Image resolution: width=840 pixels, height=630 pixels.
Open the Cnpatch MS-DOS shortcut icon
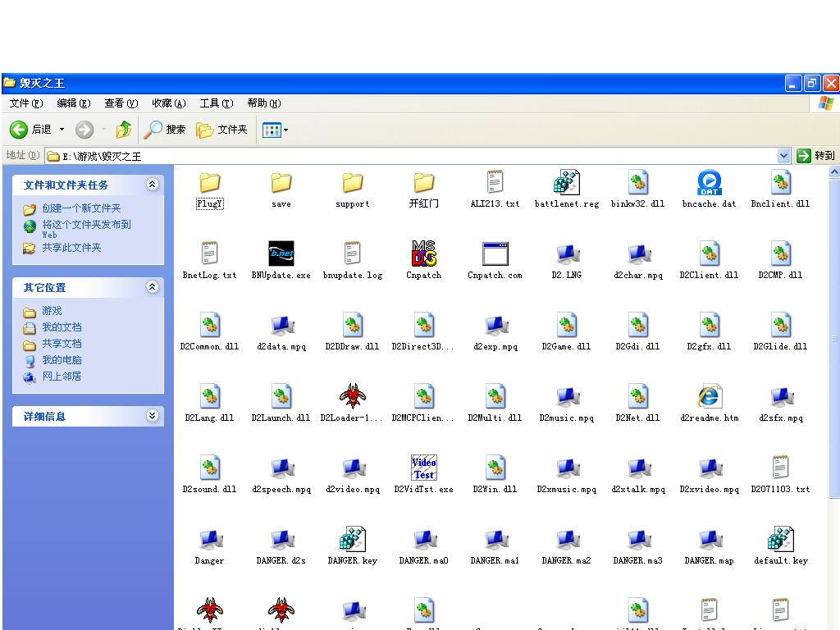423,254
